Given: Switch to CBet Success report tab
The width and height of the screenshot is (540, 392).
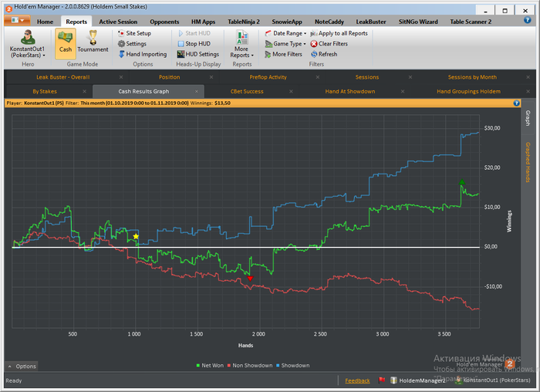Looking at the screenshot, I should click(x=247, y=91).
